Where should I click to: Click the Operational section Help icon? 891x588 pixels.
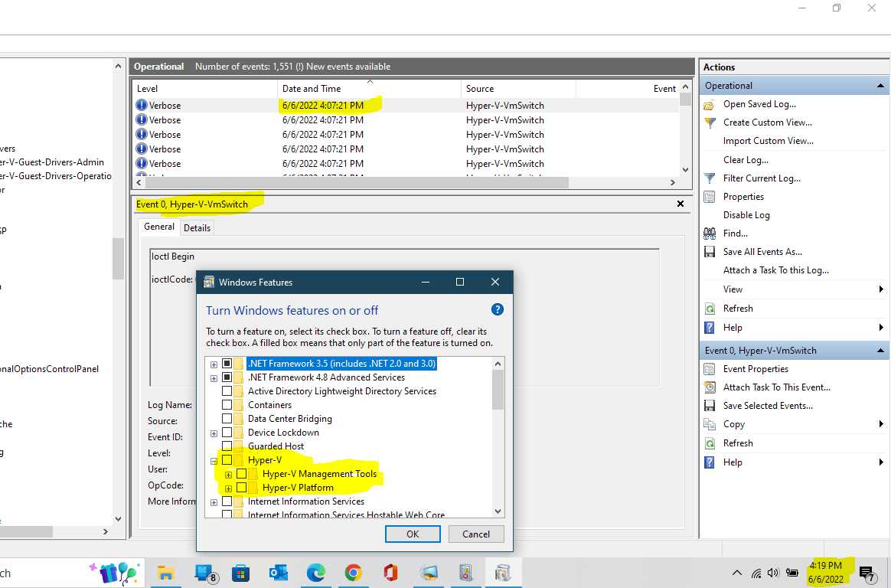709,328
